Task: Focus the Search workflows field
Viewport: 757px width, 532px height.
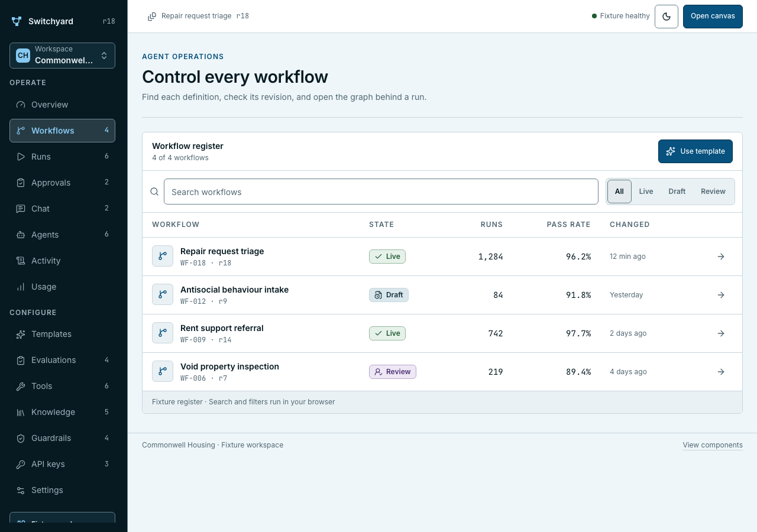Action: [x=381, y=192]
